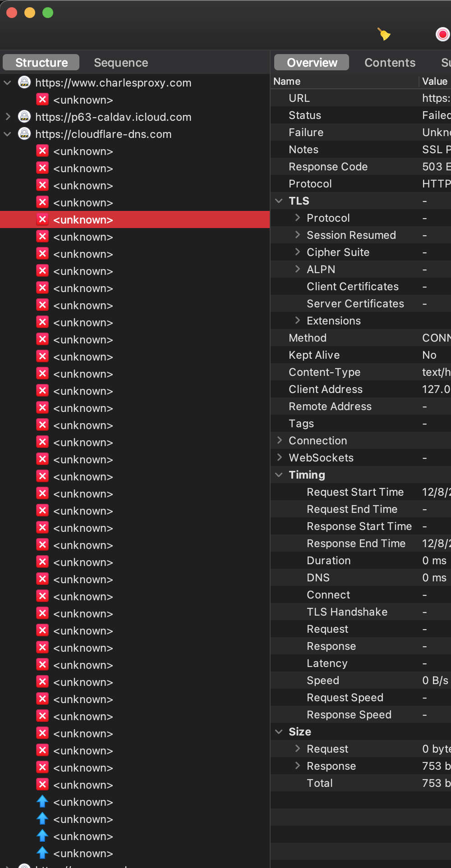Click the yellow minimize window button
The height and width of the screenshot is (868, 451).
(30, 13)
